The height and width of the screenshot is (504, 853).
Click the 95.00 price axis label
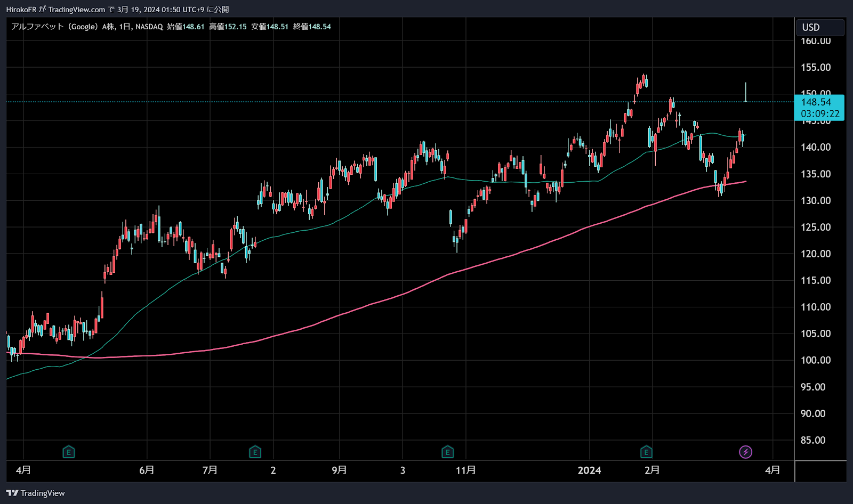(813, 387)
